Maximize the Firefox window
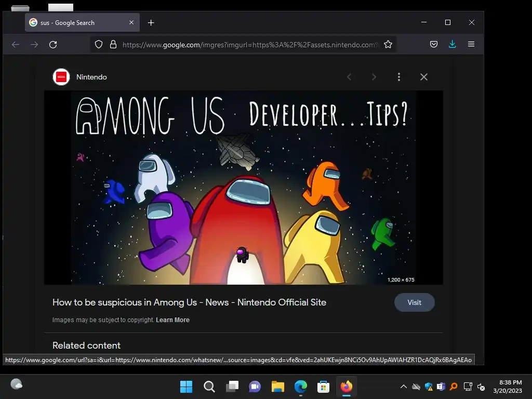 click(448, 22)
